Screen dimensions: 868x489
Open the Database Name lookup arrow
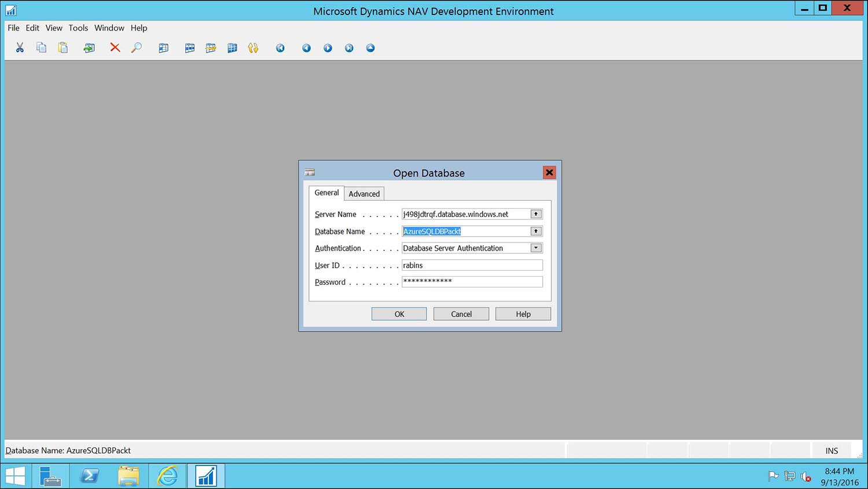pyautogui.click(x=535, y=231)
